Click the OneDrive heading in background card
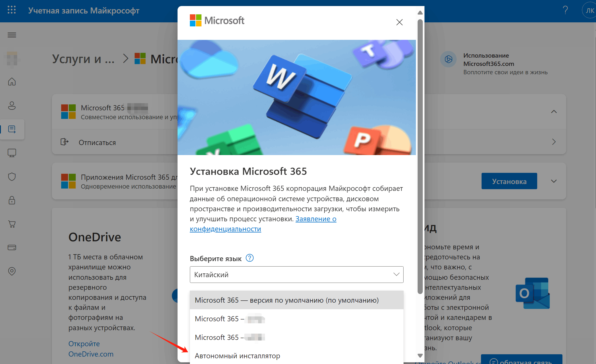The image size is (596, 364). (x=95, y=237)
